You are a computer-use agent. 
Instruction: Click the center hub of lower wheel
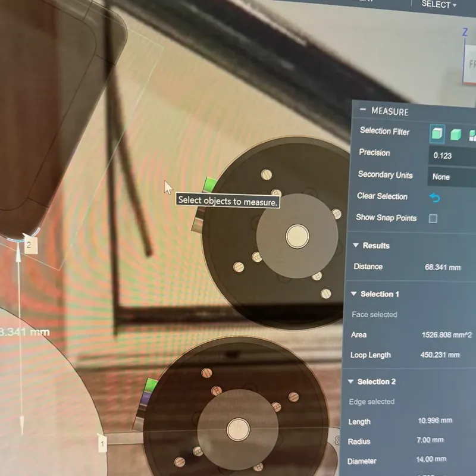tap(239, 429)
